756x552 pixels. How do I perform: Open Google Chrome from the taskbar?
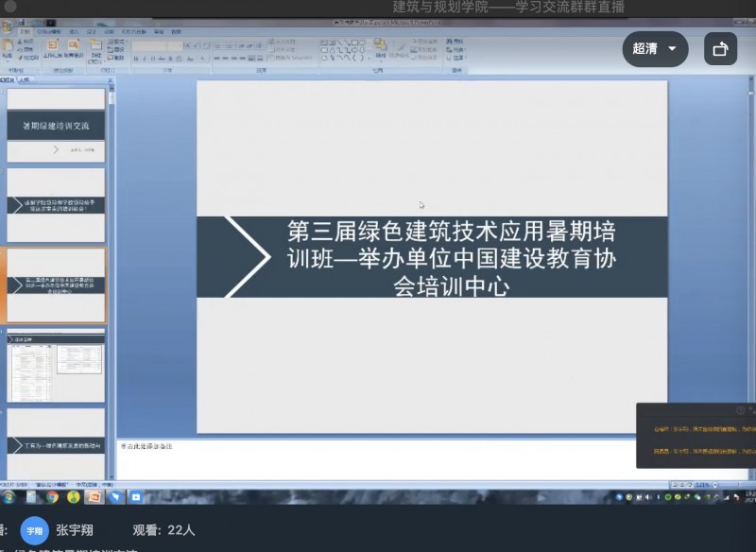pyautogui.click(x=52, y=496)
